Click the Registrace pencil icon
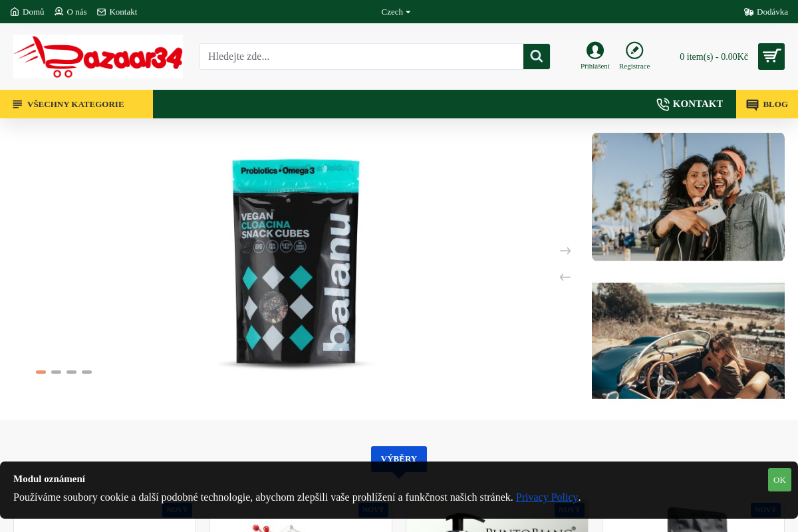The height and width of the screenshot is (532, 798). point(634,51)
